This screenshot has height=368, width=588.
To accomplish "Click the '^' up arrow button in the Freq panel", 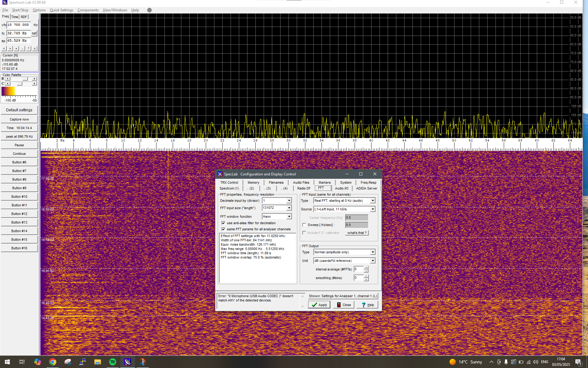I will click(28, 48).
